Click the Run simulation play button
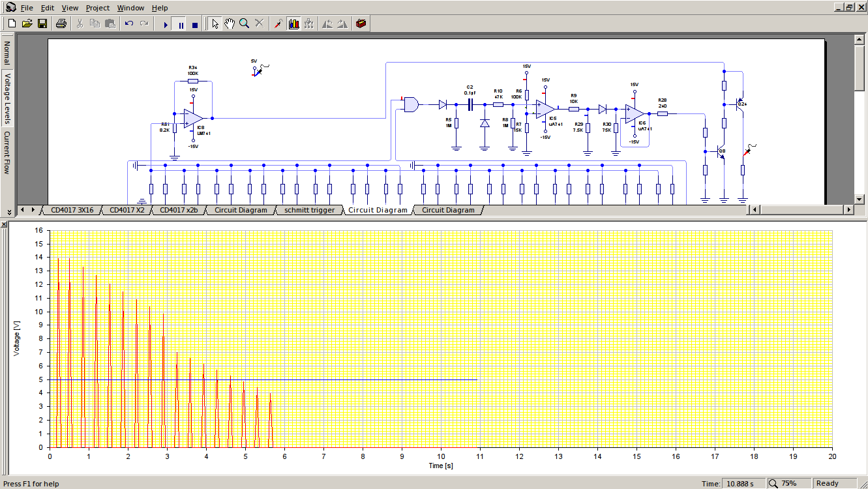Viewport: 868px width, 489px height. click(166, 24)
